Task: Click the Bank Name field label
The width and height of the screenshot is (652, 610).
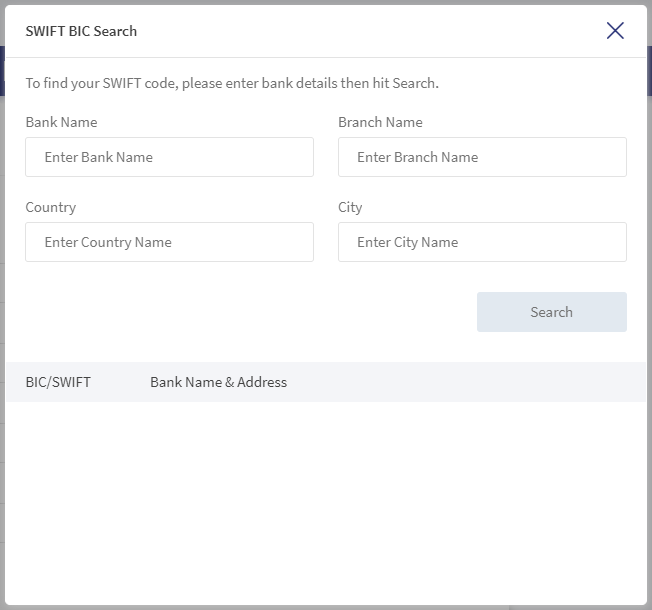Action: pos(61,122)
